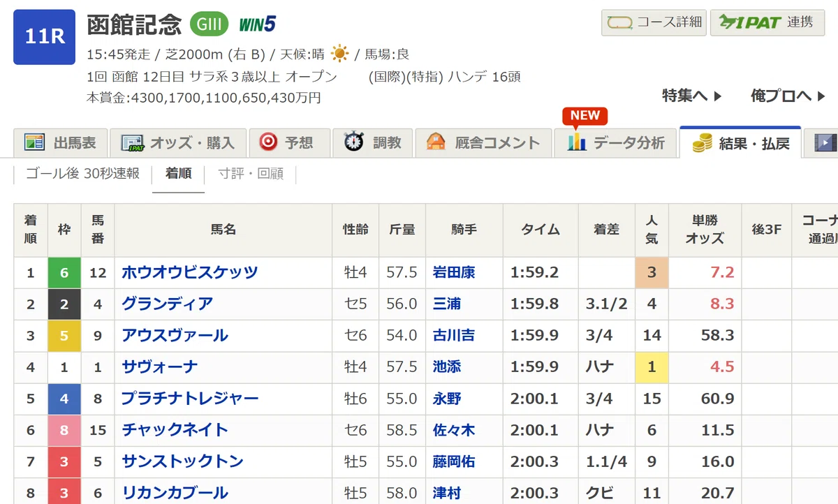
Task: Select the 寸評・回顧 sub-tab
Action: point(251,174)
